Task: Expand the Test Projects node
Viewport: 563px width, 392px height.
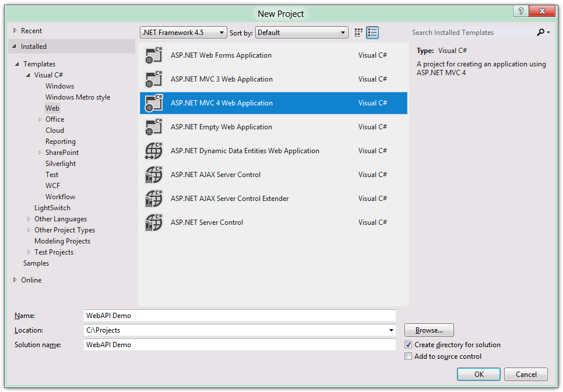Action: pos(29,253)
